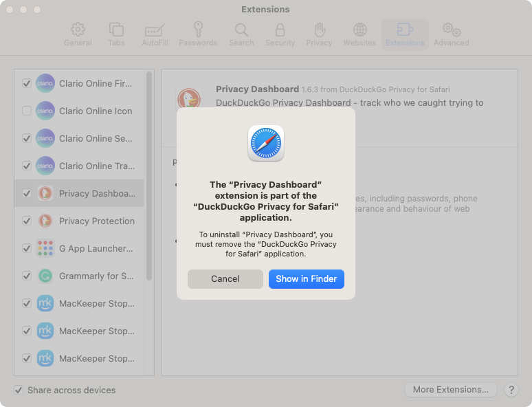Open the Search magnifier icon
This screenshot has height=407, width=532.
pos(241,30)
